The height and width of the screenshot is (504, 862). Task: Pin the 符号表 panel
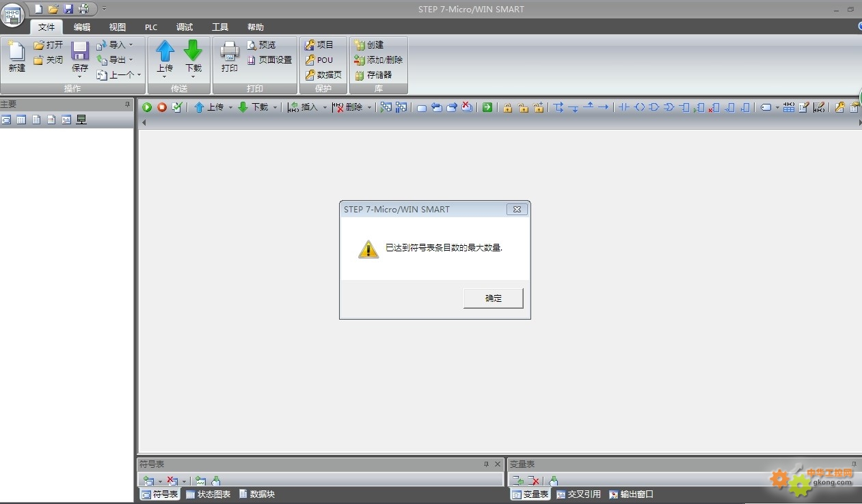[486, 464]
